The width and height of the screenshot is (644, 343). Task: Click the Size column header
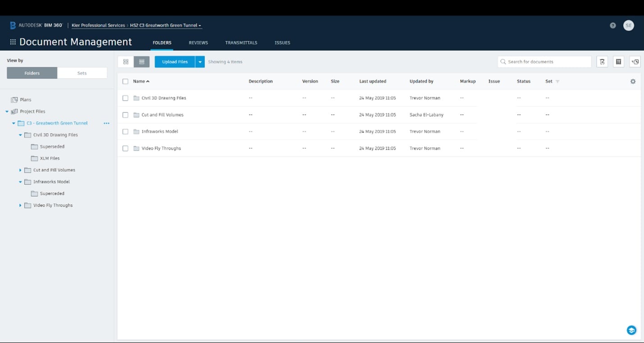tap(335, 82)
